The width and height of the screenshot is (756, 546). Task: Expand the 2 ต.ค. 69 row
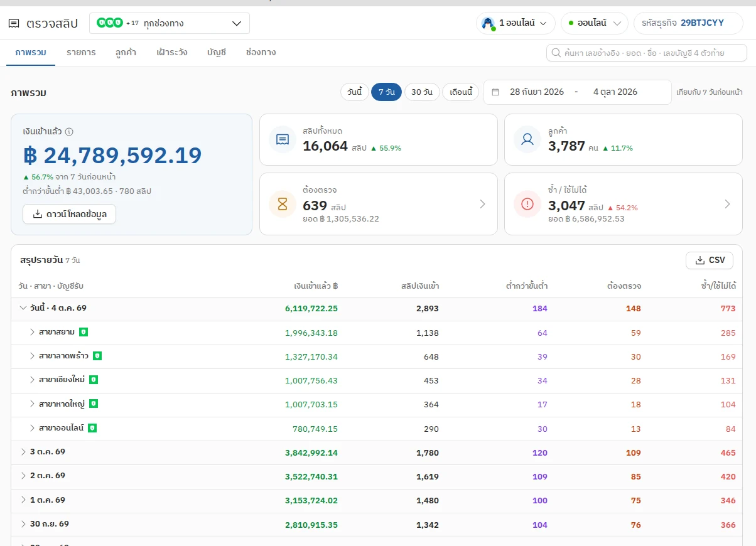[x=23, y=476]
